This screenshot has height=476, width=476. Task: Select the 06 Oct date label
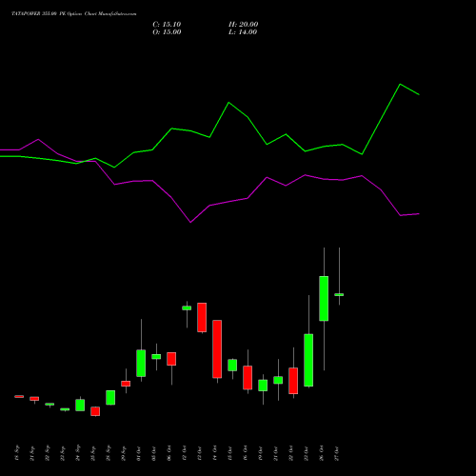coord(169,453)
